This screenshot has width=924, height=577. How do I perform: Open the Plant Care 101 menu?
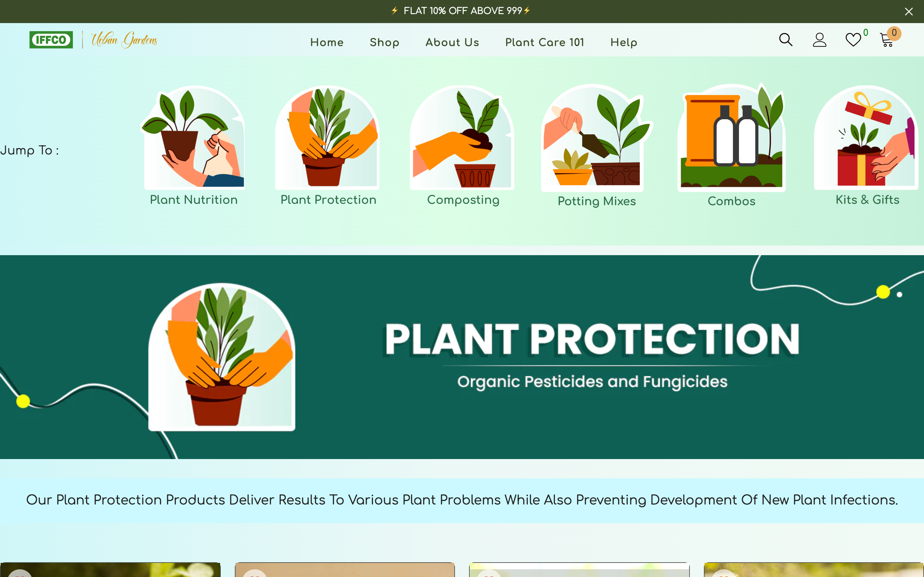[x=544, y=42]
